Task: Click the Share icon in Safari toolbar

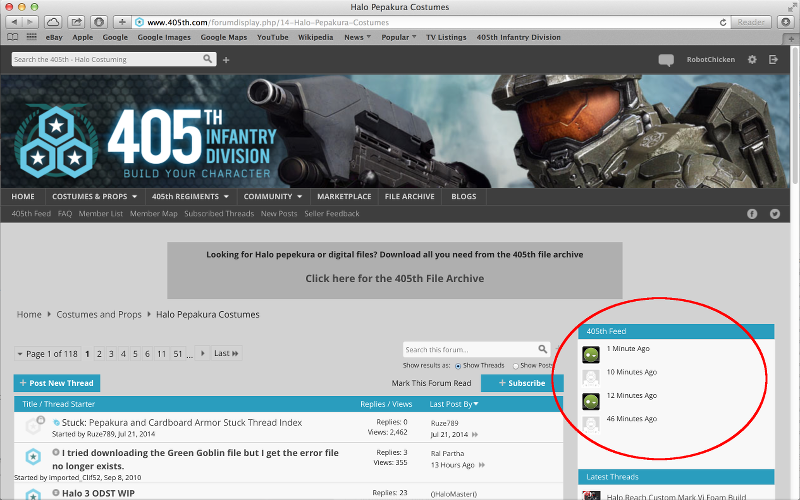Action: [76, 22]
